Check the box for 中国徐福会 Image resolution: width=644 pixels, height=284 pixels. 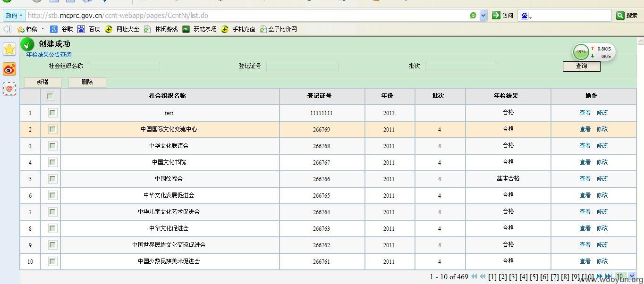tap(52, 179)
